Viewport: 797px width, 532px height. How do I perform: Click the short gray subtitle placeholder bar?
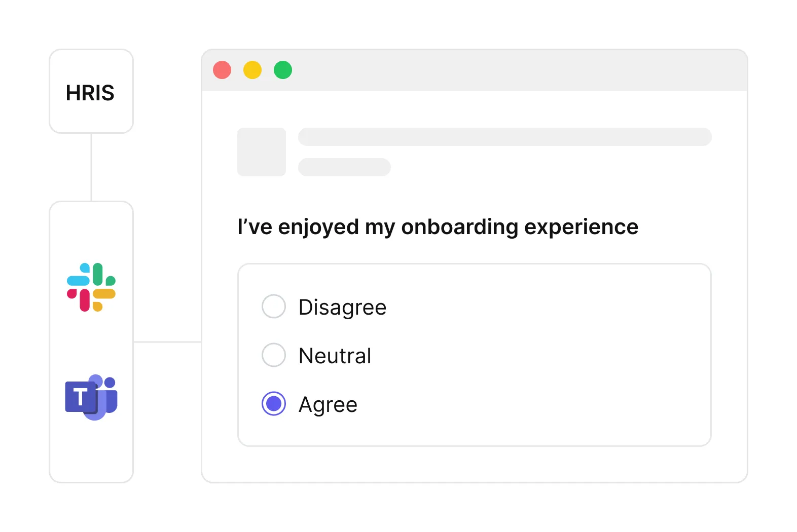click(x=344, y=167)
